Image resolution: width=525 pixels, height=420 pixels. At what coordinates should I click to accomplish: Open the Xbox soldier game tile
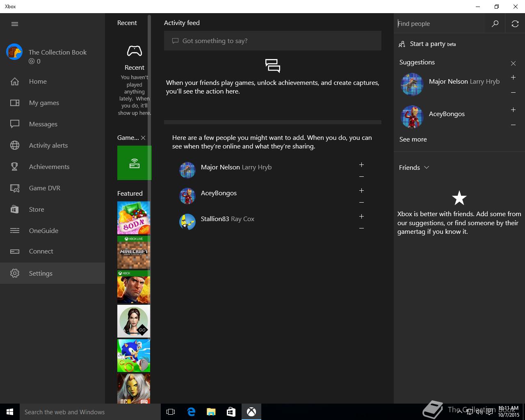pyautogui.click(x=134, y=287)
